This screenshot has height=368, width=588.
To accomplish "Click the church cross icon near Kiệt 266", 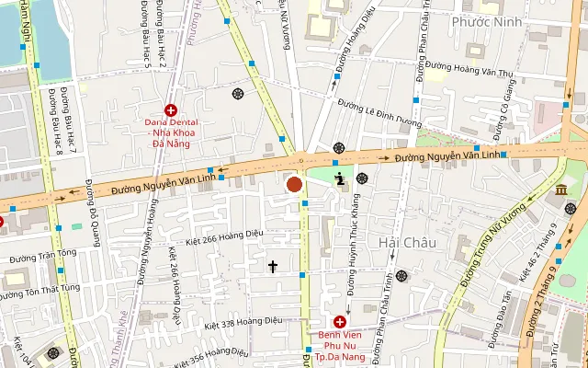I will point(273,267).
